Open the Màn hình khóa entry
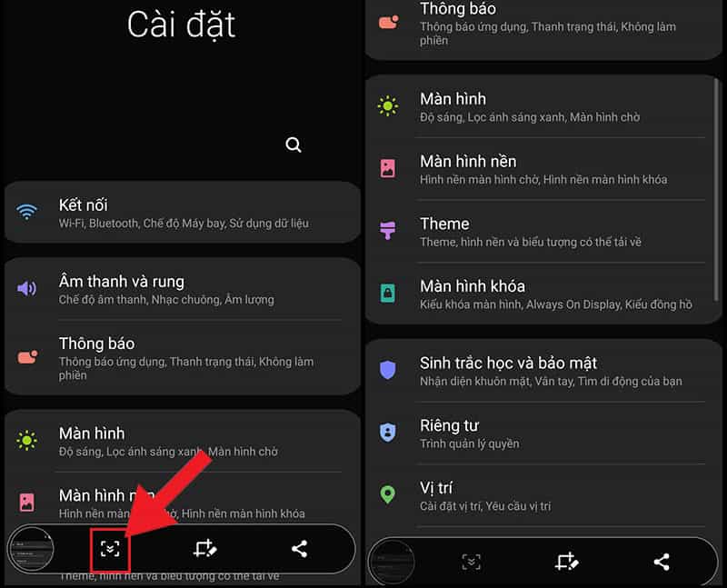This screenshot has height=588, width=727. tap(543, 294)
